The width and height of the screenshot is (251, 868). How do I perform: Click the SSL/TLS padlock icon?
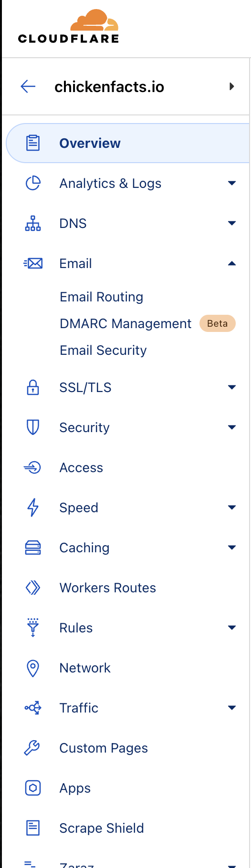coord(33,387)
